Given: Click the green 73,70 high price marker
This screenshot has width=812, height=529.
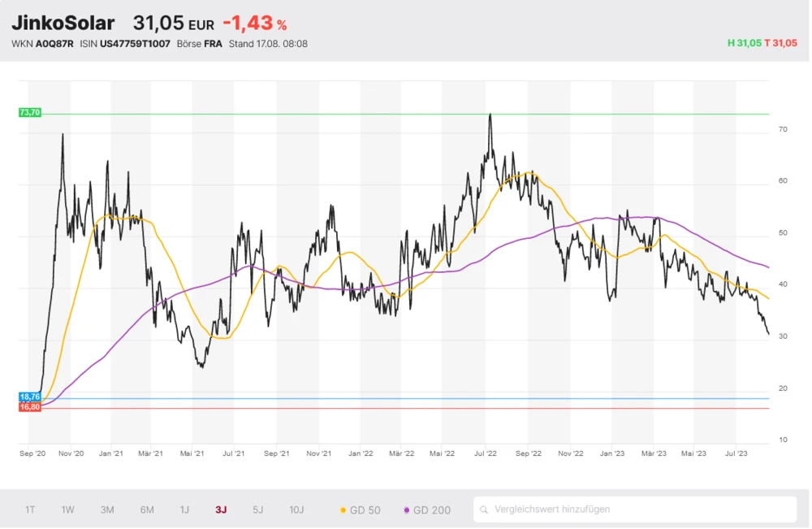Looking at the screenshot, I should [29, 112].
